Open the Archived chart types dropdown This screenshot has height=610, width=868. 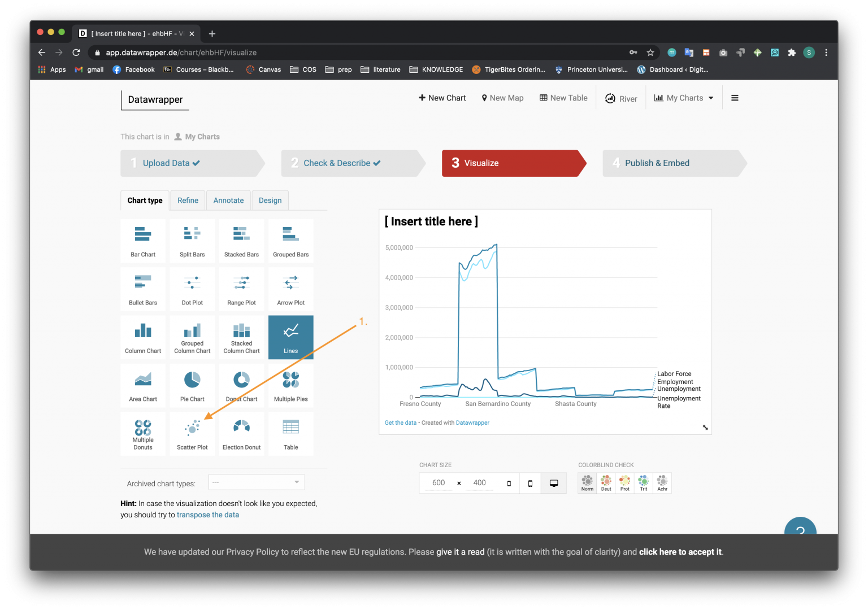(257, 482)
